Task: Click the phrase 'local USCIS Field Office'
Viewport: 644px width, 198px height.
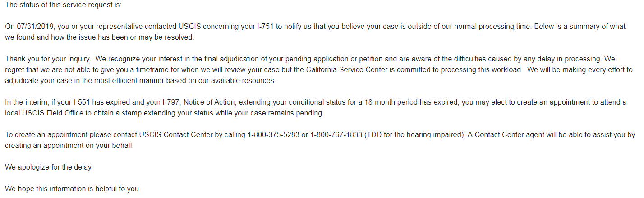Action: (x=44, y=113)
